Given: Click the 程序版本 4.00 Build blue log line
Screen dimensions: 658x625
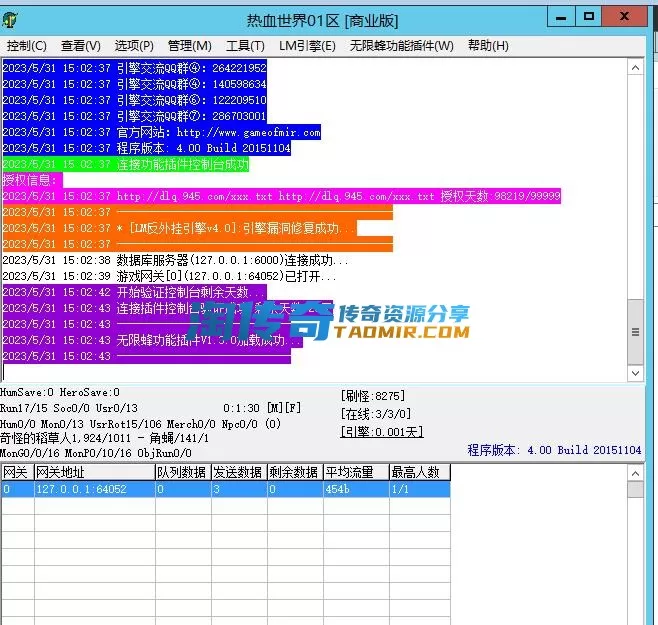Looking at the screenshot, I should (146, 148).
